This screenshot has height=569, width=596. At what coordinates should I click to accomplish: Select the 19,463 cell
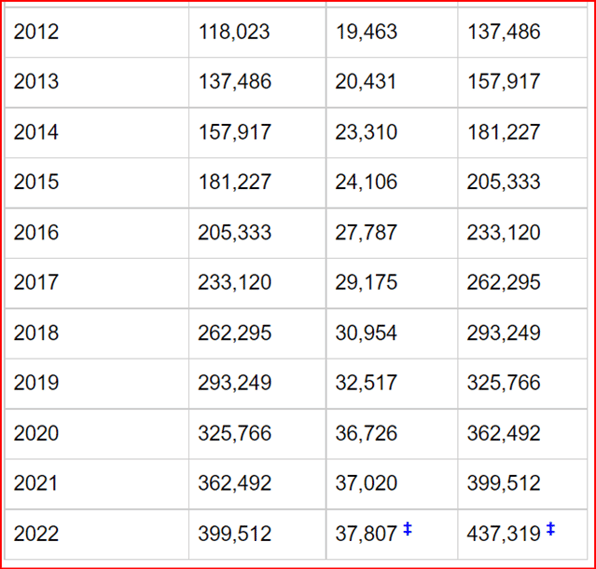(392, 32)
